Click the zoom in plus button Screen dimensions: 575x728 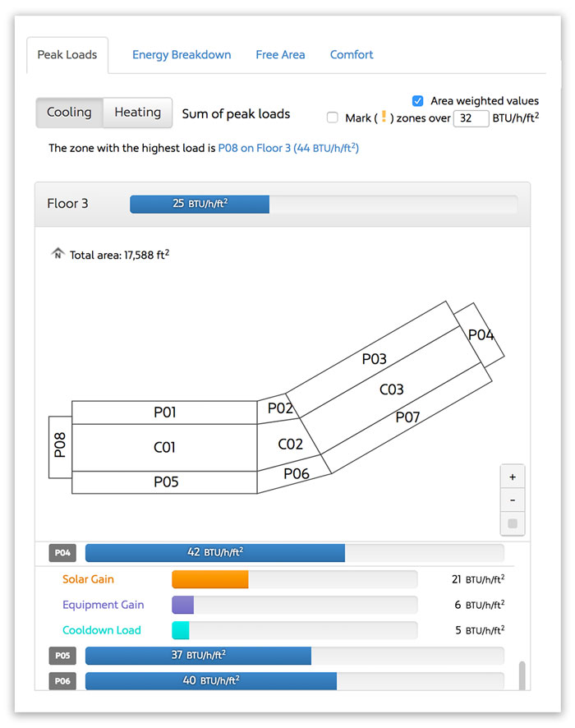pos(513,477)
